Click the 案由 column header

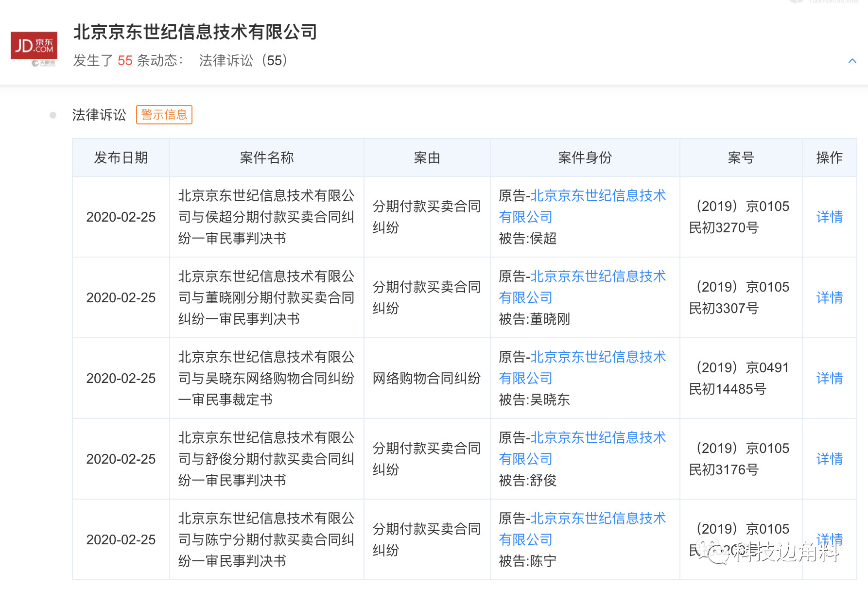click(427, 157)
